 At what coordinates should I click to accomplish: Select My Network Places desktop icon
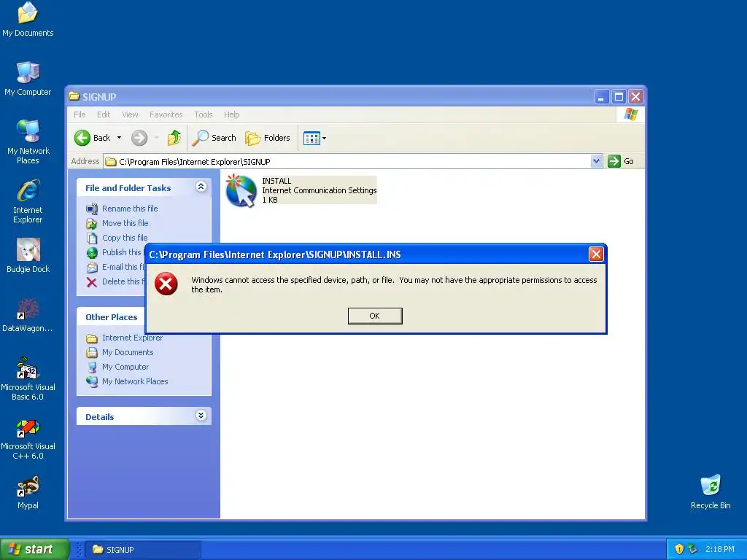[28, 142]
